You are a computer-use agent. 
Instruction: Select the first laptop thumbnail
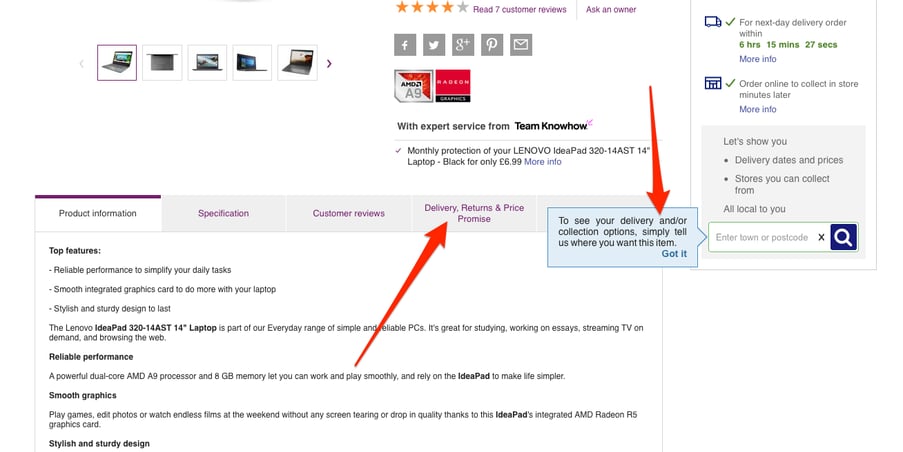point(117,63)
